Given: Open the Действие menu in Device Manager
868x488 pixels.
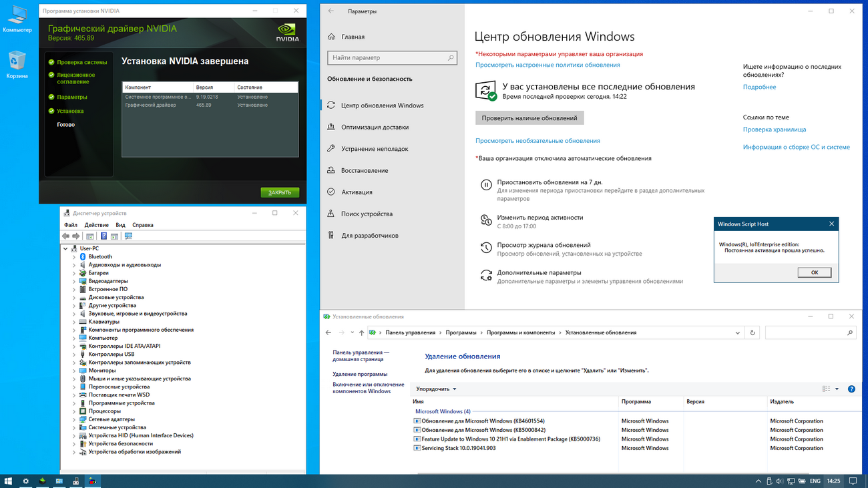Looking at the screenshot, I should pyautogui.click(x=97, y=225).
